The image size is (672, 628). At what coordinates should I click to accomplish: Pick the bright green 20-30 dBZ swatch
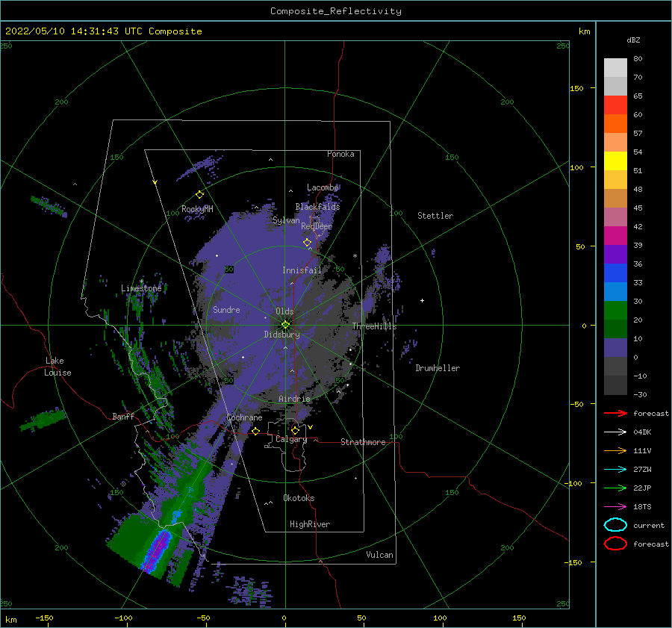(x=615, y=310)
